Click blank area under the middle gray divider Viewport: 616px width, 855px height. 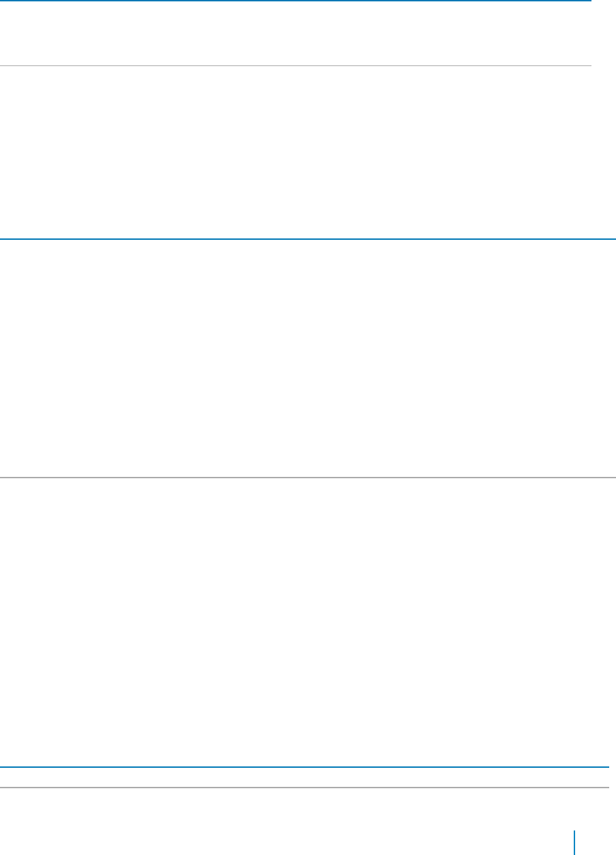click(308, 622)
